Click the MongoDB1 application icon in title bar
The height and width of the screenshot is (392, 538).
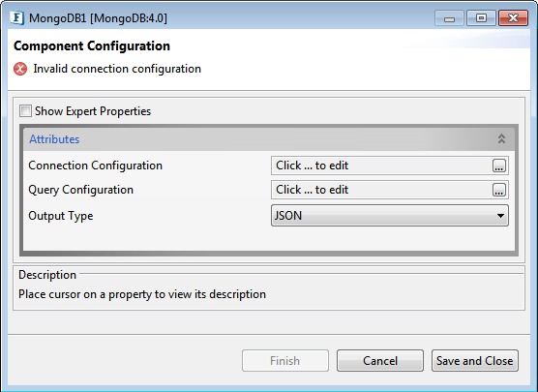16,17
